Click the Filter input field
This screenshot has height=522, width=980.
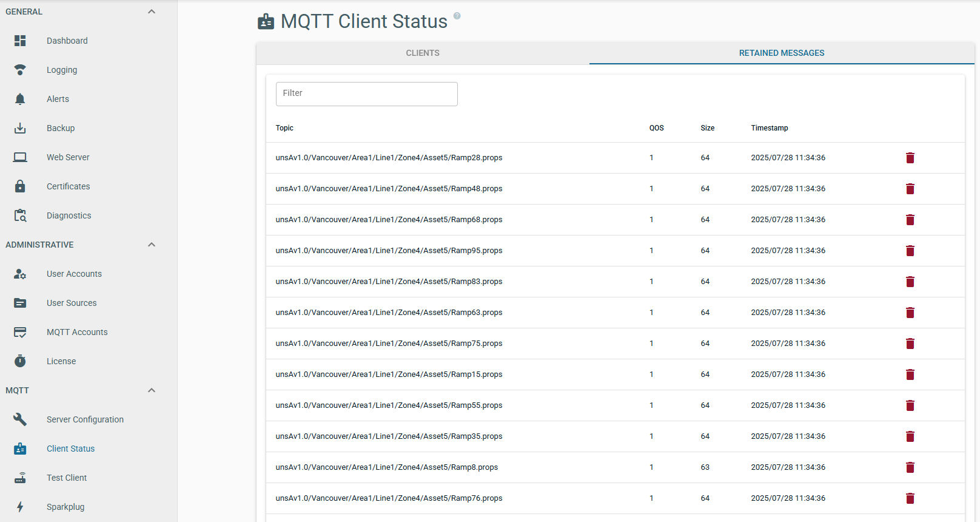click(x=366, y=94)
